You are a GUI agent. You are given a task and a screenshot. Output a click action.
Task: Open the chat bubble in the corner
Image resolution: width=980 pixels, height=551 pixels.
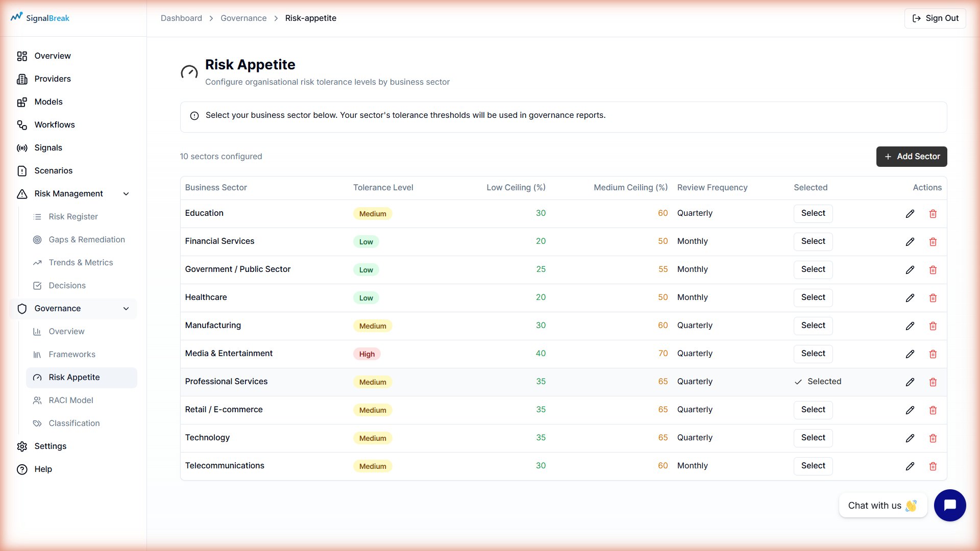(950, 505)
